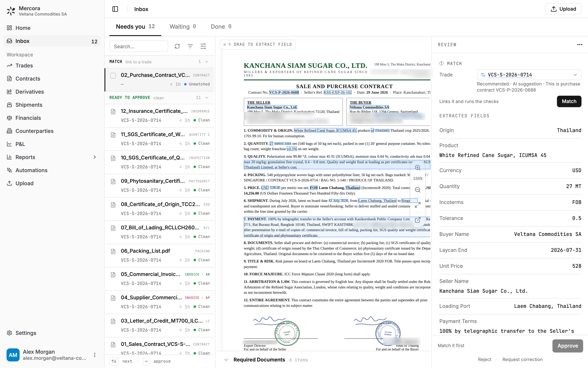Open Inbox in the sidebar
This screenshot has width=588, height=368.
(52, 41)
